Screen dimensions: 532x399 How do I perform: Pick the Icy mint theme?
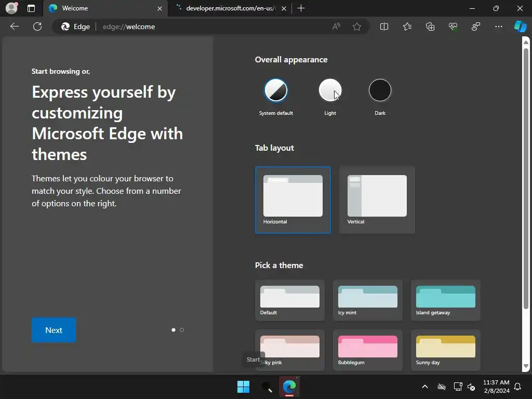click(x=368, y=300)
